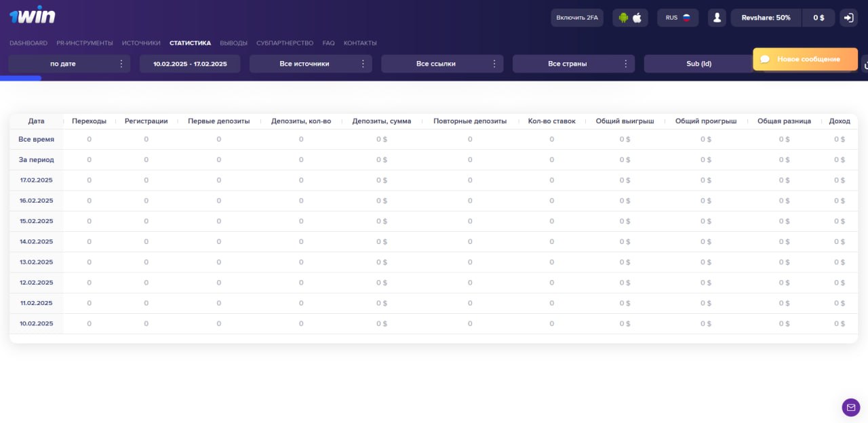868x423 pixels.
Task: Open the Android app download icon
Action: click(x=623, y=18)
